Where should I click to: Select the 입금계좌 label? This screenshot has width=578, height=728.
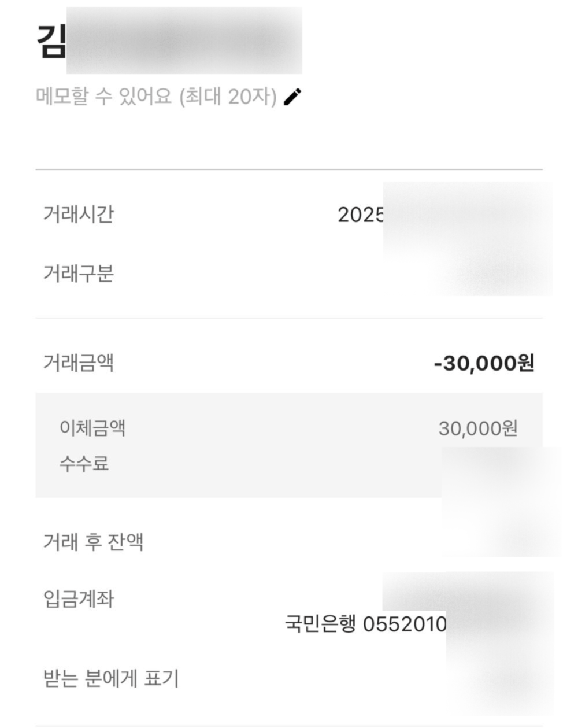(78, 598)
